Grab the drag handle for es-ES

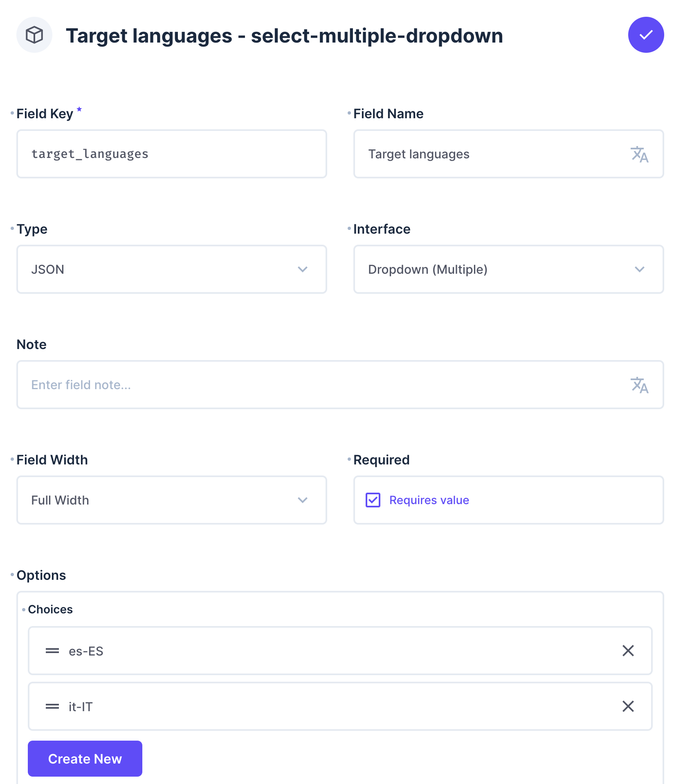[52, 651]
